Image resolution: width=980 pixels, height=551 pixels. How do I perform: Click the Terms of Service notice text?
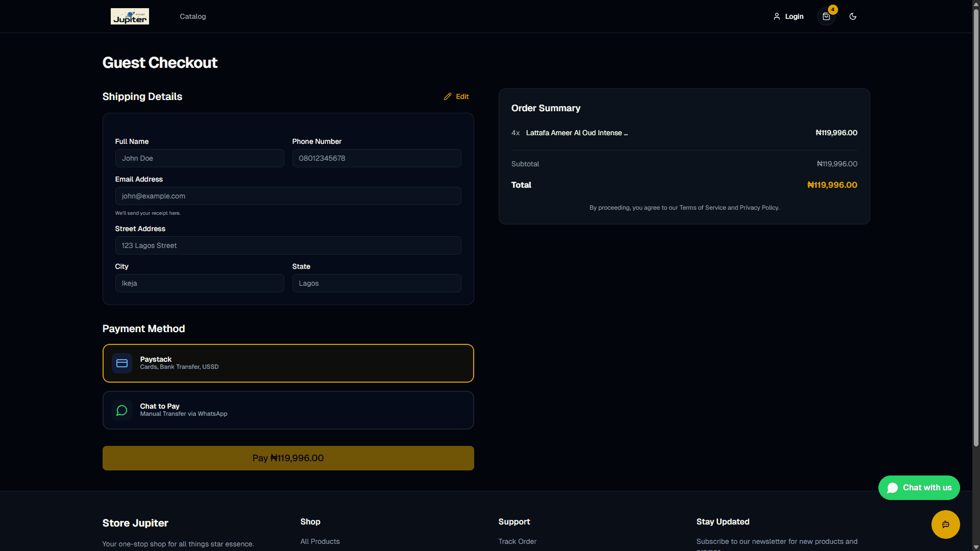[684, 208]
